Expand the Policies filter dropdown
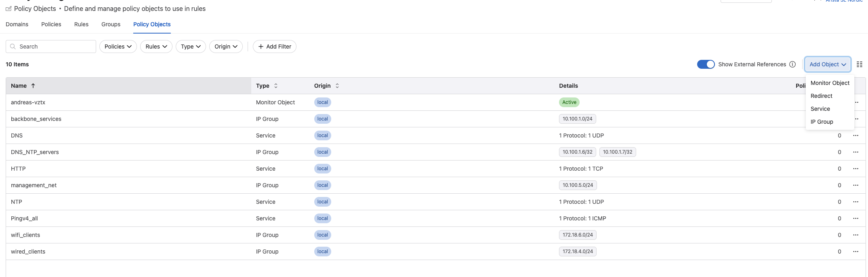Viewport: 868px width, 277px height. click(118, 47)
